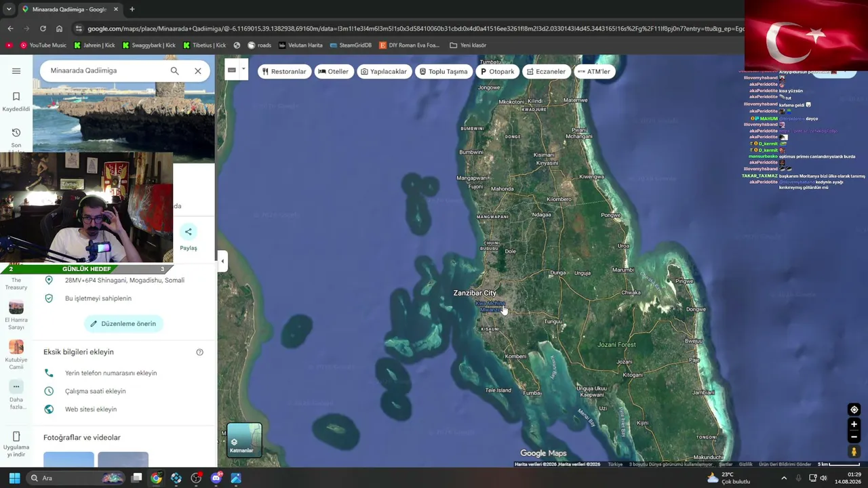The height and width of the screenshot is (488, 868).
Task: Go back in the browser
Action: coord(10,28)
